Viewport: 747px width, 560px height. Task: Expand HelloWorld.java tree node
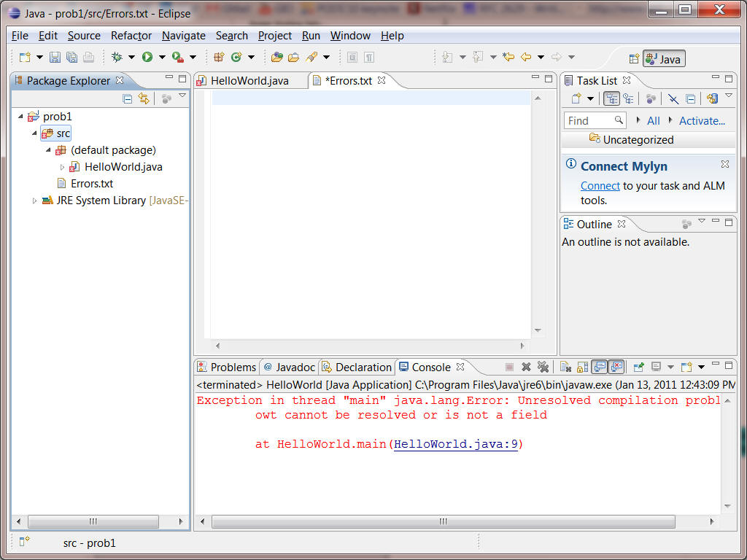(62, 167)
